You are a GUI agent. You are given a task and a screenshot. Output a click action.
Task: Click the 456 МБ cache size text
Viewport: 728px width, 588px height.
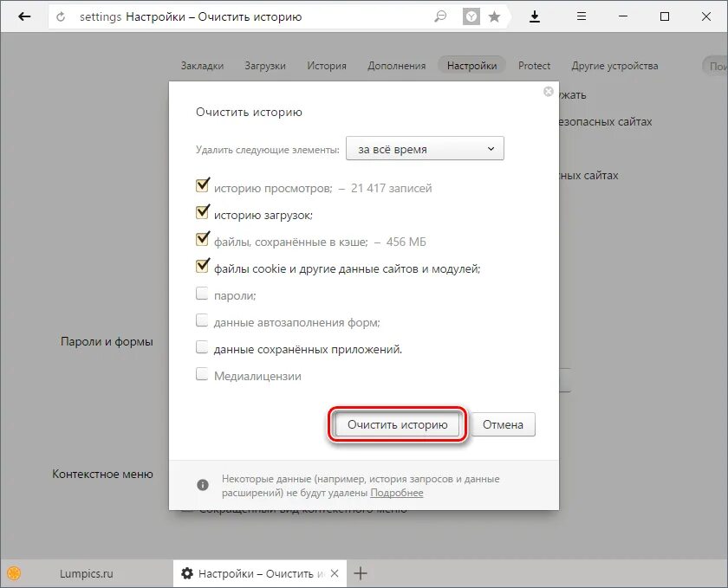pyautogui.click(x=406, y=242)
